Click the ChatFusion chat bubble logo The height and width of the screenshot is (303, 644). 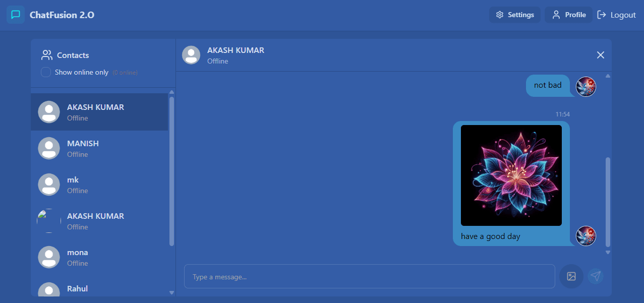tap(16, 15)
